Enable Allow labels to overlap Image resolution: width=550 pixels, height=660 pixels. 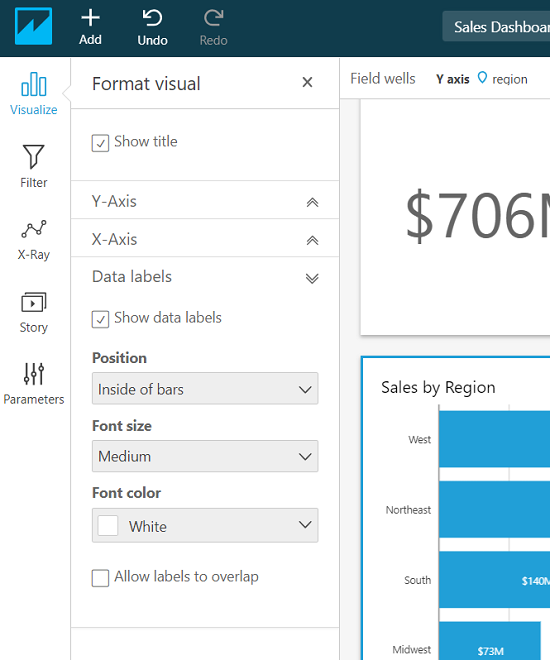pos(100,578)
